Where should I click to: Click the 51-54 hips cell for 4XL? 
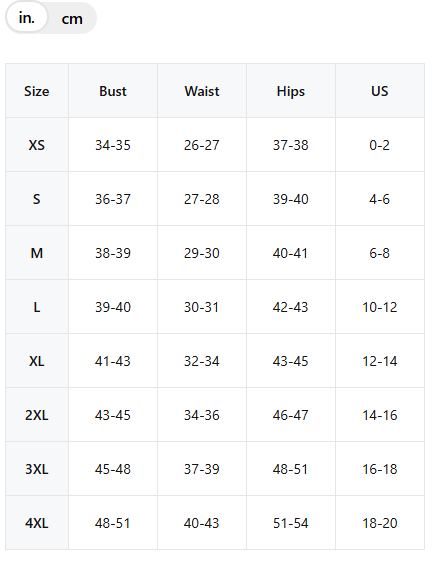(291, 523)
